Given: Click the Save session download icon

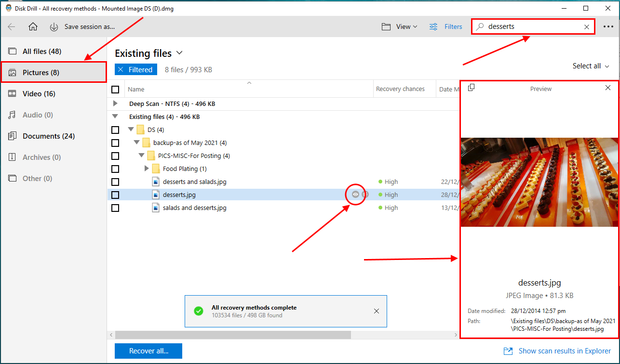Looking at the screenshot, I should (x=54, y=27).
